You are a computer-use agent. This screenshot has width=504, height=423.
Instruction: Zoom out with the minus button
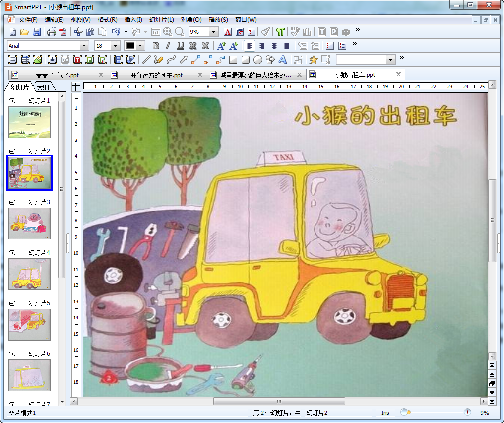tap(404, 412)
